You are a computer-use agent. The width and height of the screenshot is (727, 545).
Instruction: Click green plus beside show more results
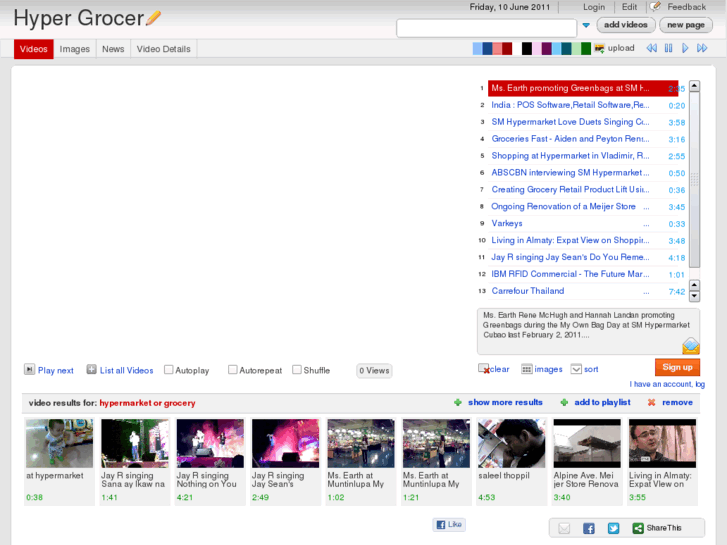tap(458, 403)
